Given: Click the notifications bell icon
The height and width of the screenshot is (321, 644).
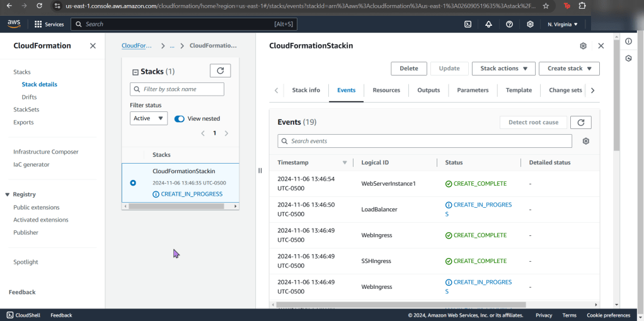Looking at the screenshot, I should pyautogui.click(x=488, y=24).
